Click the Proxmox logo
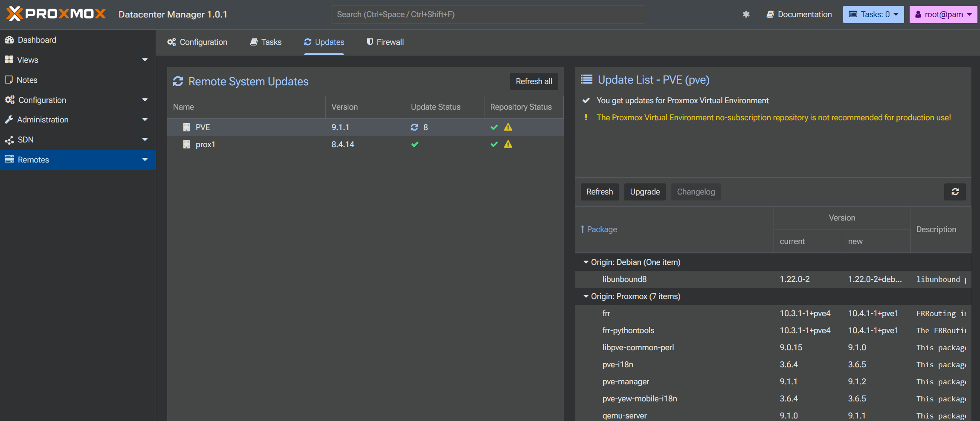This screenshot has width=980, height=421. (56, 14)
